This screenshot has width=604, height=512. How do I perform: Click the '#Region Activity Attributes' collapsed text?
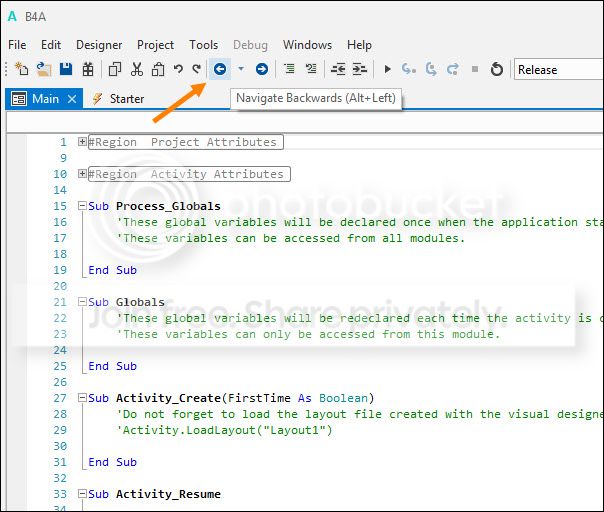click(189, 174)
